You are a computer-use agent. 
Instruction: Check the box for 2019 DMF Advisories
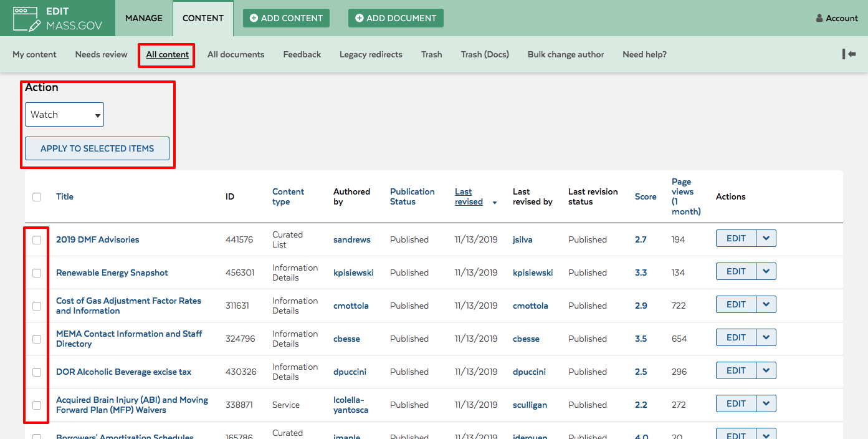click(37, 240)
